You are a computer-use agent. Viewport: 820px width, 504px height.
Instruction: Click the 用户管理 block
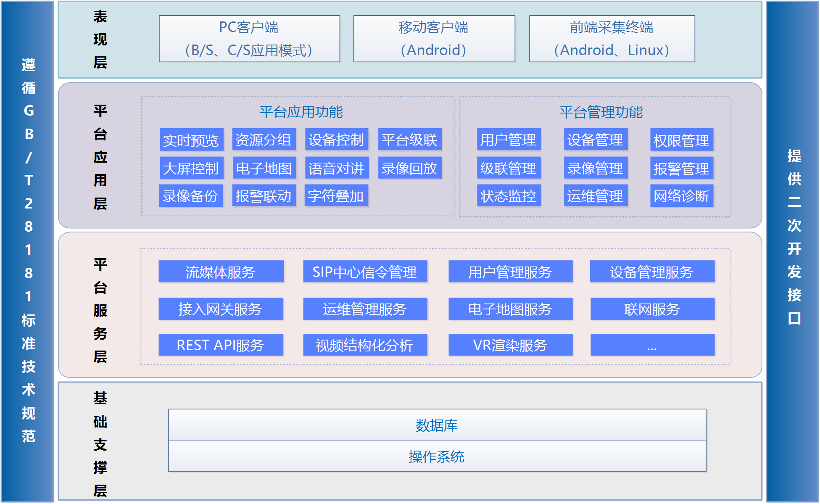509,140
